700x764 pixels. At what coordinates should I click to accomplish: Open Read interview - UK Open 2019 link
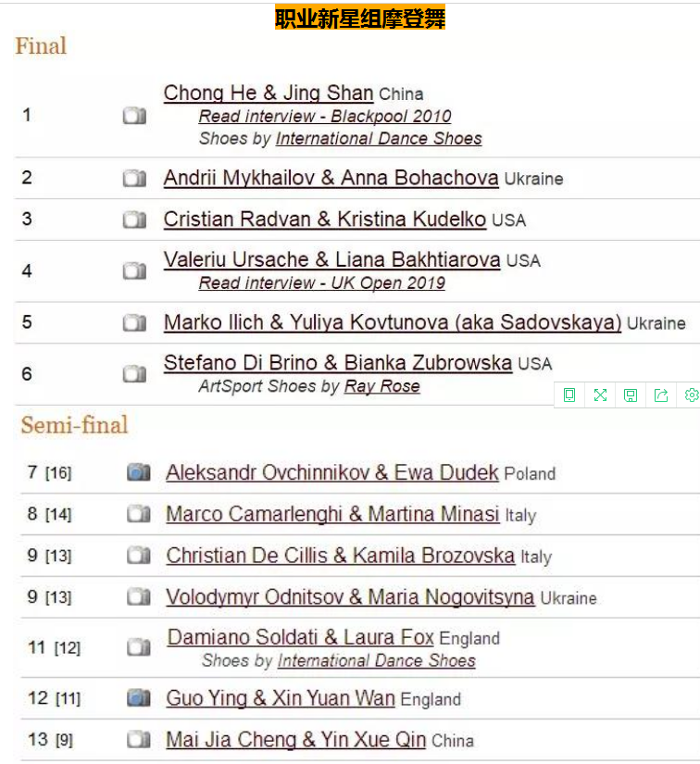(322, 283)
